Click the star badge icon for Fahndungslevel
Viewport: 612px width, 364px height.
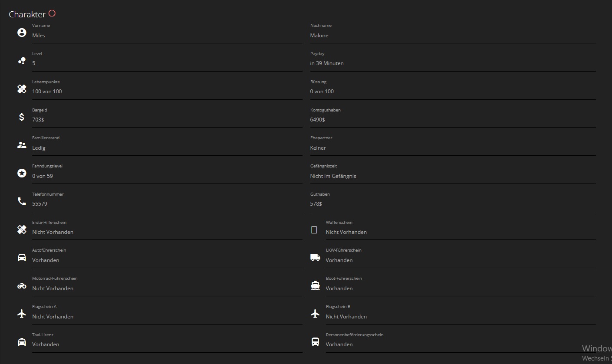(x=22, y=173)
